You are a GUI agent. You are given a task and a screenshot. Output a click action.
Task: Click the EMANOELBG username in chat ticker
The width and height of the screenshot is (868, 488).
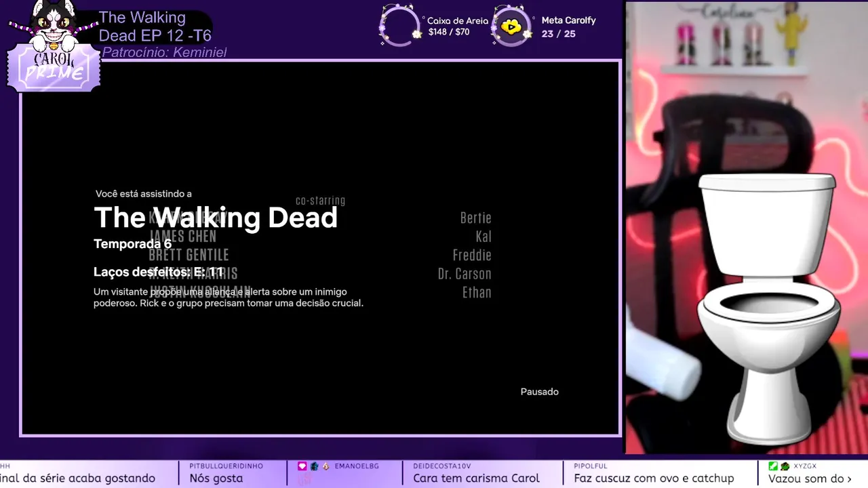[x=356, y=466]
